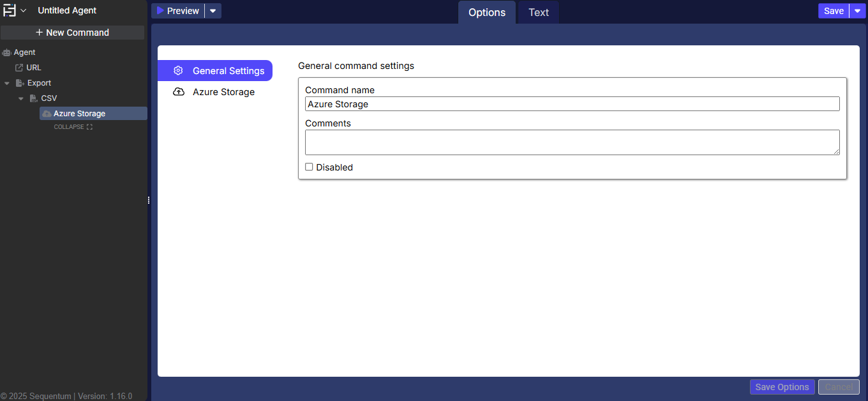868x401 pixels.
Task: Open the Preview dropdown arrow
Action: (x=213, y=11)
